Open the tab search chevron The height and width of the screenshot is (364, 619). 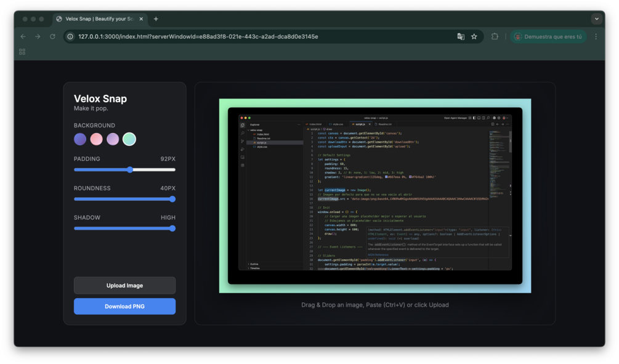(596, 18)
